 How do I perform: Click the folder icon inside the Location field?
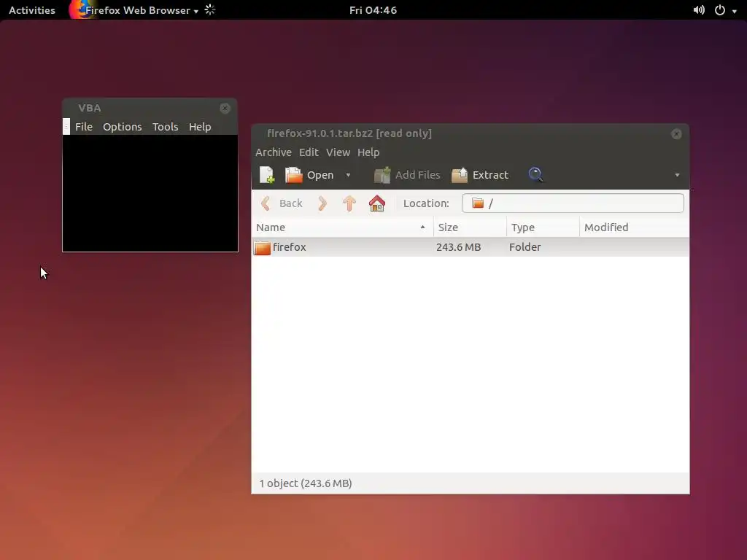click(478, 203)
